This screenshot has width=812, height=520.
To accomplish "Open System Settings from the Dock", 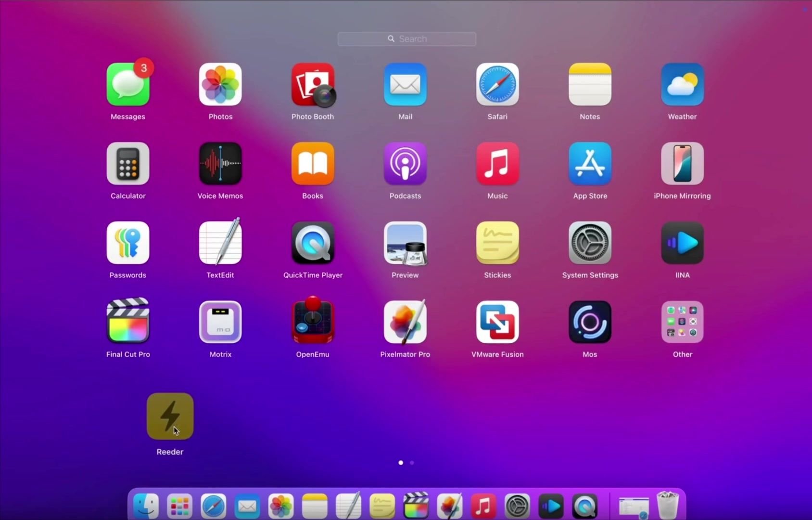I will coord(517,506).
